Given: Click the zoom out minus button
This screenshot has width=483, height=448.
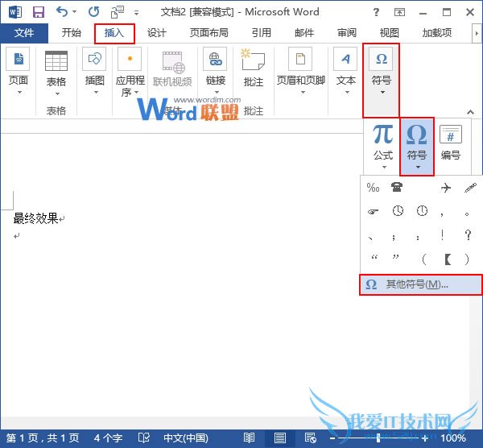Looking at the screenshot, I should (332, 438).
